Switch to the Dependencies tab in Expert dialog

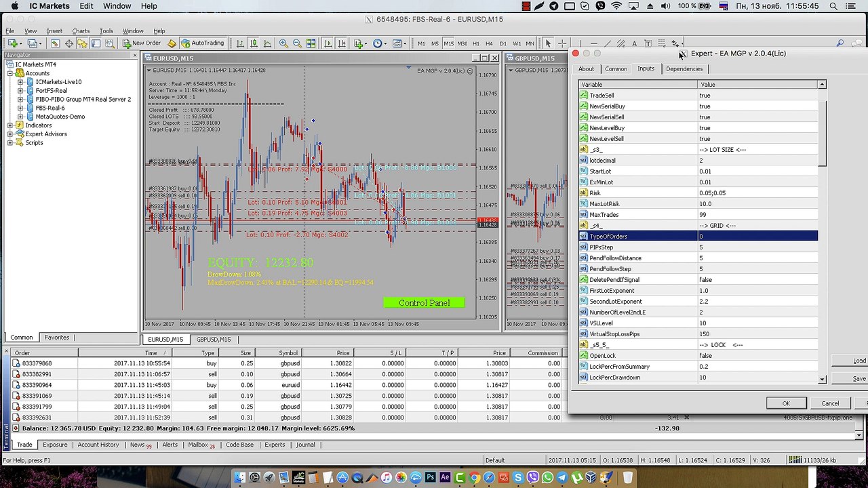(x=684, y=69)
